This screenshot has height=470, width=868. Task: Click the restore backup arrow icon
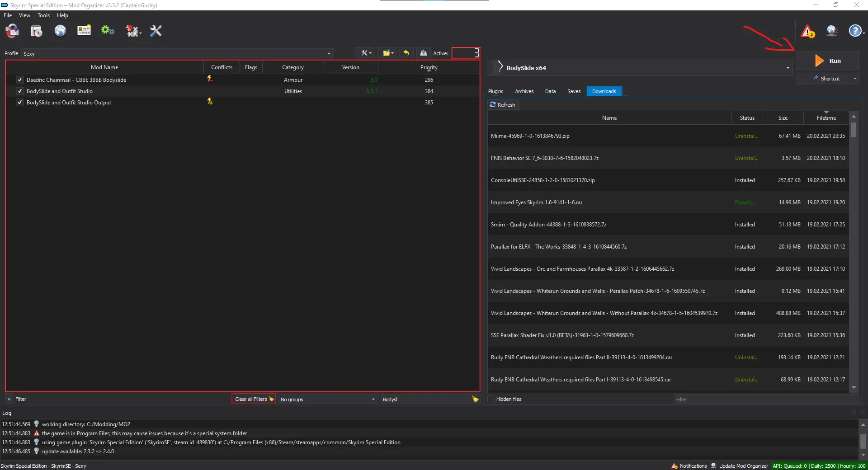coord(406,53)
